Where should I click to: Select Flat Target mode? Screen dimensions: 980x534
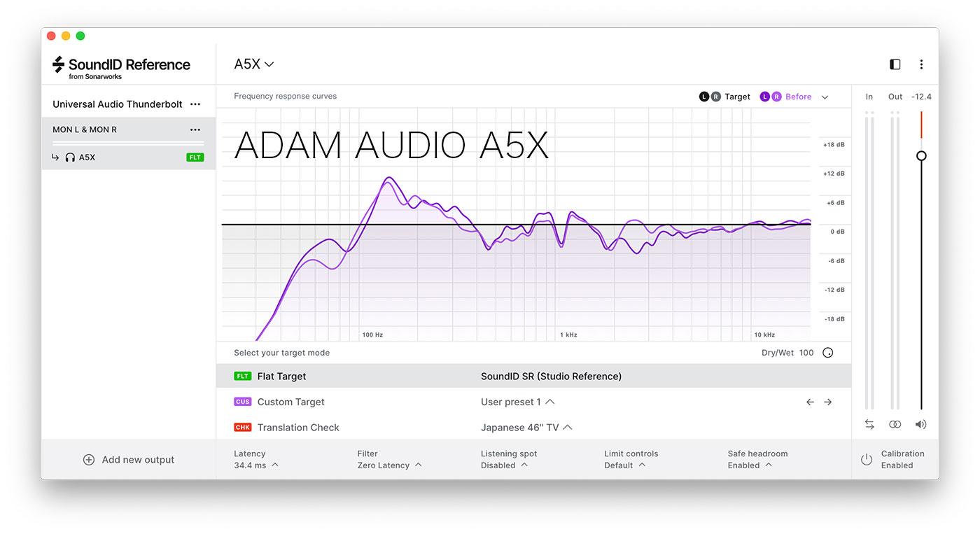pos(534,376)
